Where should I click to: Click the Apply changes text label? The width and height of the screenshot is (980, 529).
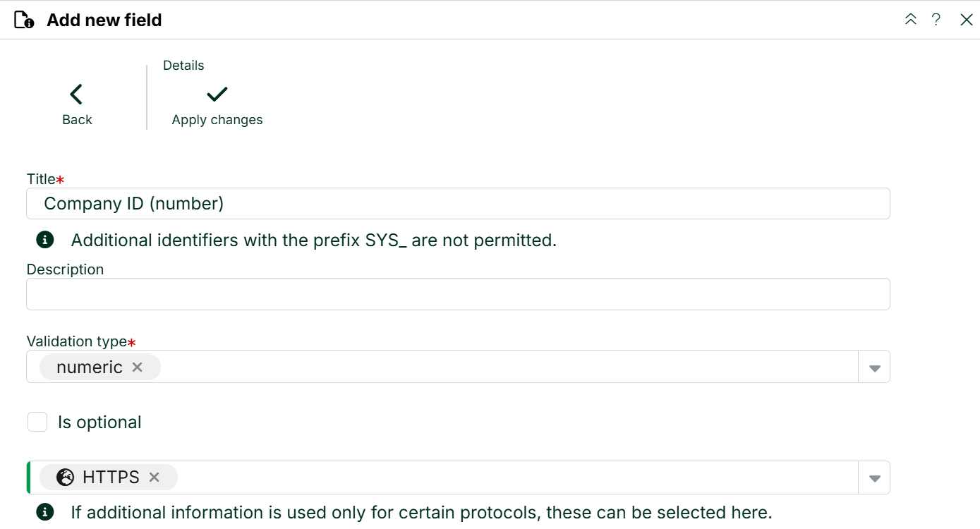click(217, 120)
